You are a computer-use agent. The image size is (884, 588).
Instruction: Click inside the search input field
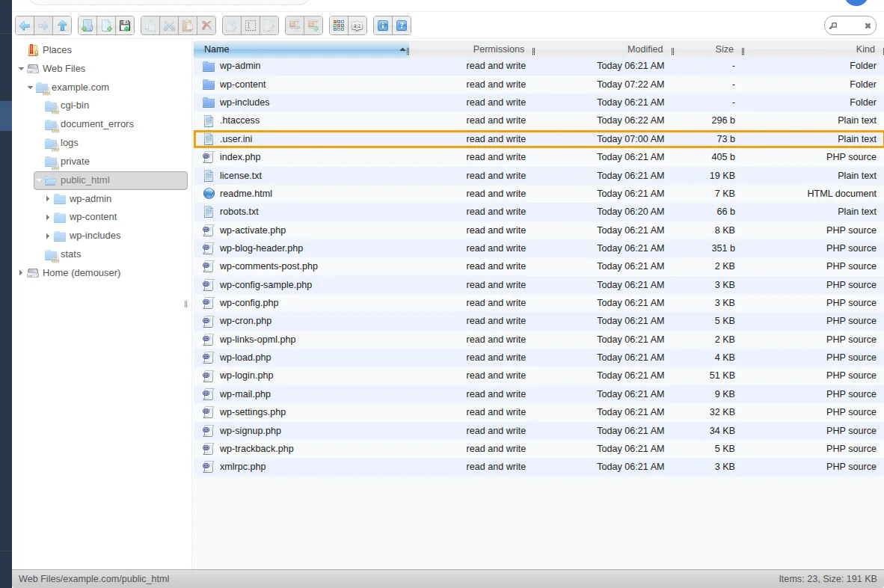tap(850, 25)
